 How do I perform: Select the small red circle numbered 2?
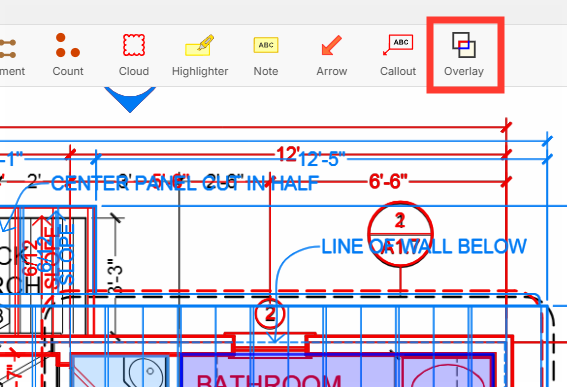click(270, 314)
